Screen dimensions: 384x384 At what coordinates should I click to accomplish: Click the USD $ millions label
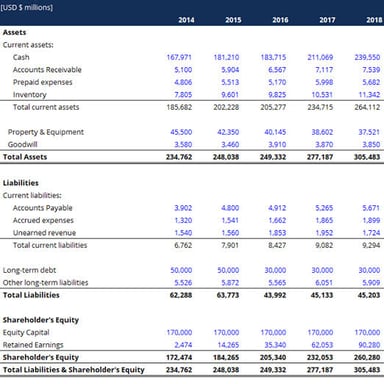[26, 7]
